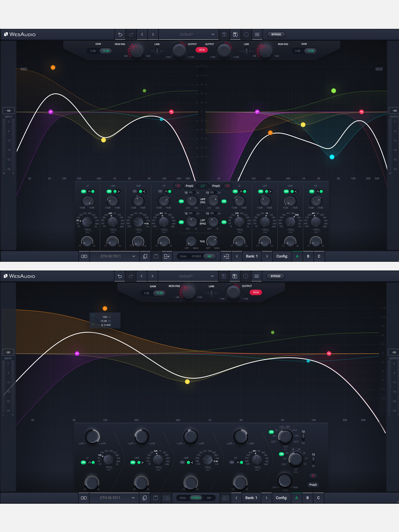Screen dimensions: 399x532
Task: Click red speaker icon above PropQ, bottom window
Action: [x=313, y=476]
